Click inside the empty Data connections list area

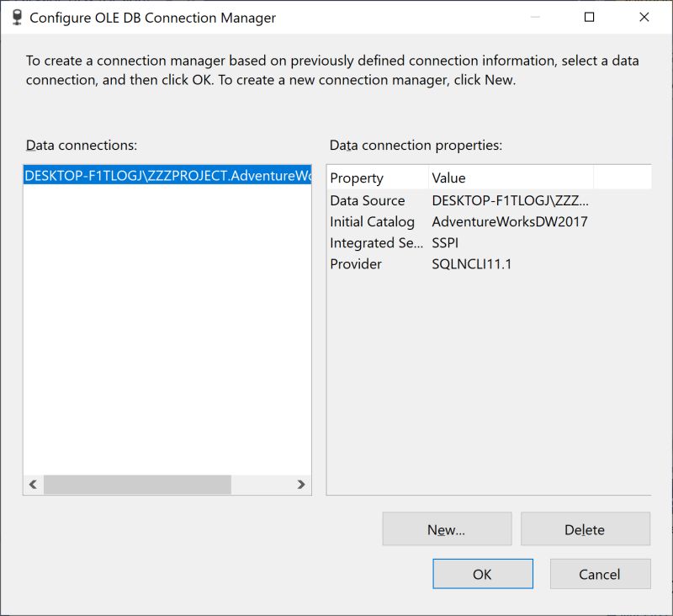pos(164,337)
